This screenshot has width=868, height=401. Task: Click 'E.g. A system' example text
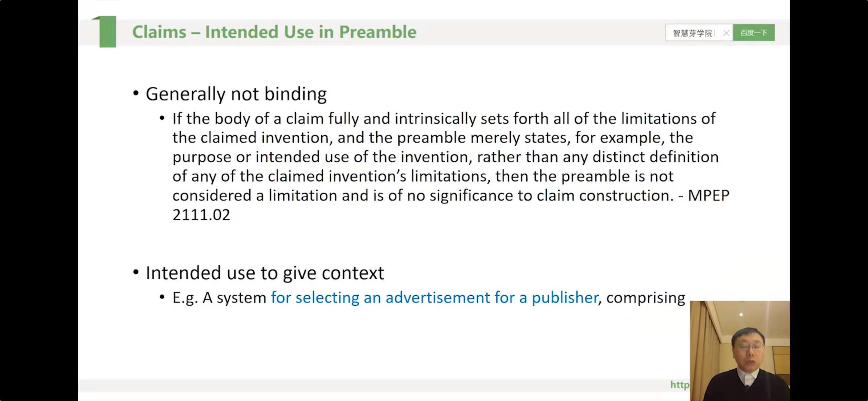(x=219, y=298)
